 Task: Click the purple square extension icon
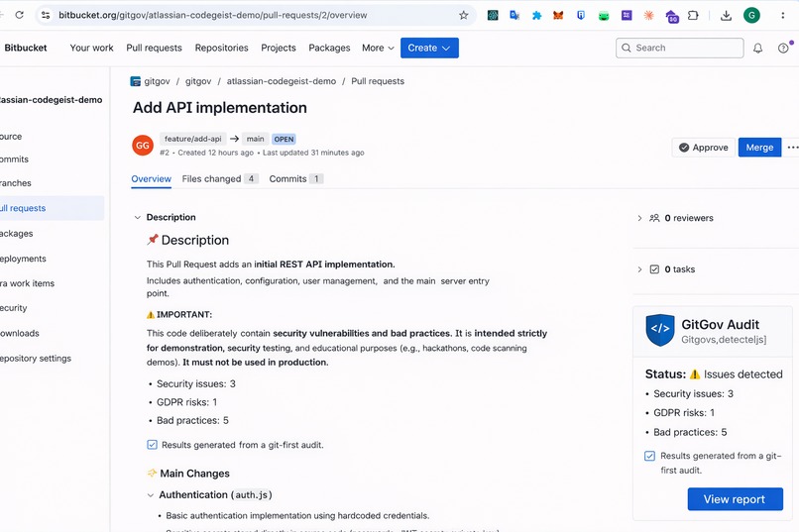tap(627, 15)
